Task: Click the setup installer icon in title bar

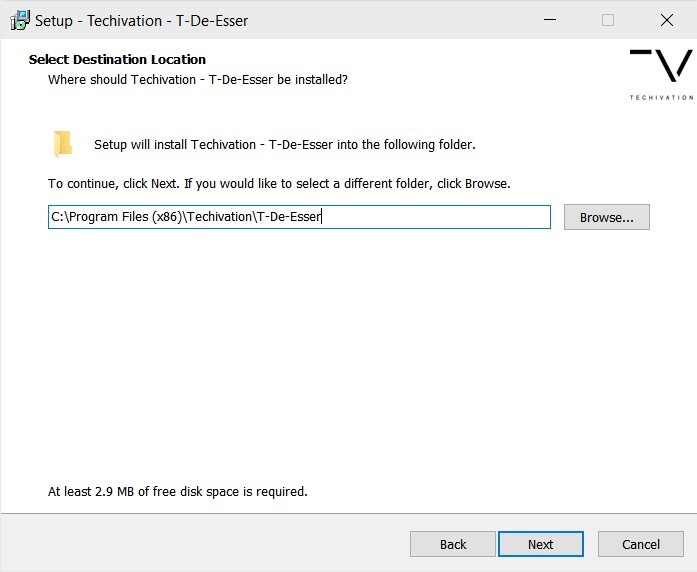Action: pos(20,20)
